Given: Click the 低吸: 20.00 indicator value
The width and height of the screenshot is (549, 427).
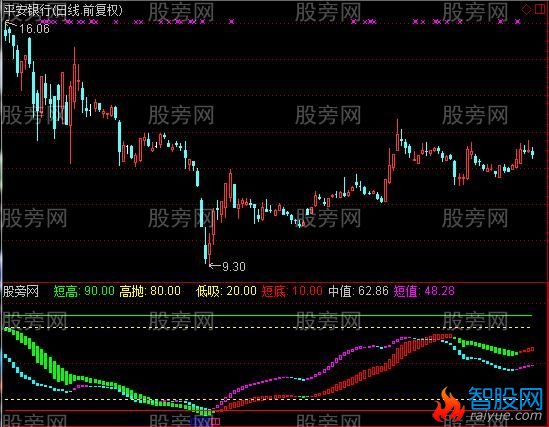Looking at the screenshot, I should 227,291.
